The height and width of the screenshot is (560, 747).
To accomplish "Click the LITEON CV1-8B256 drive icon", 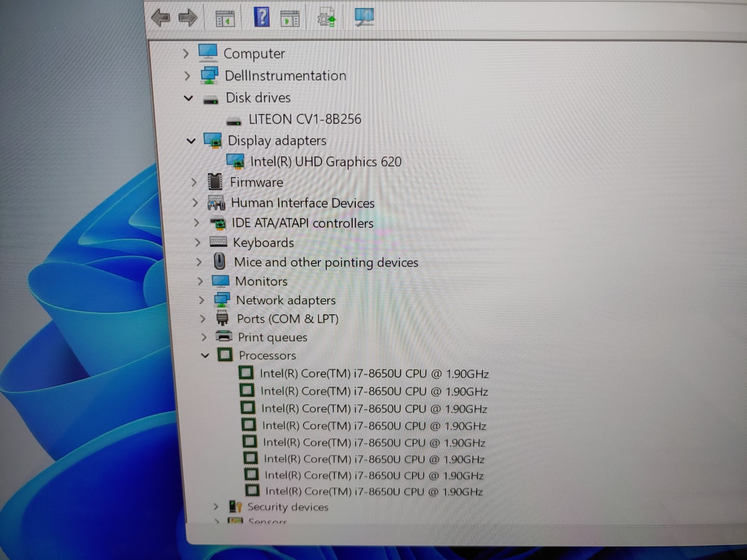I will (234, 121).
